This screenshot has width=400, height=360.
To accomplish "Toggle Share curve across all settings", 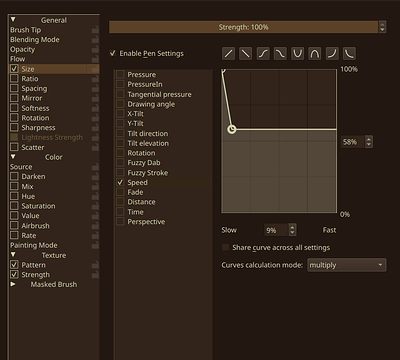I will pyautogui.click(x=226, y=247).
